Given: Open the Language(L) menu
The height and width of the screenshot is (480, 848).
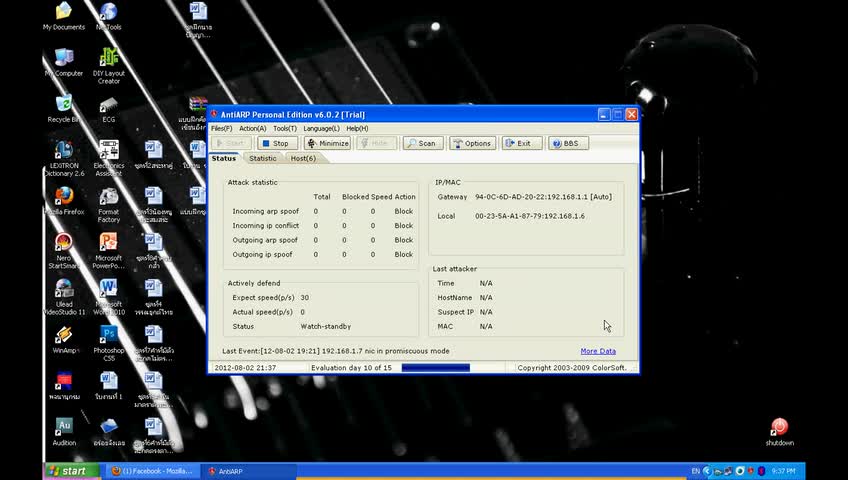Looking at the screenshot, I should [321, 129].
